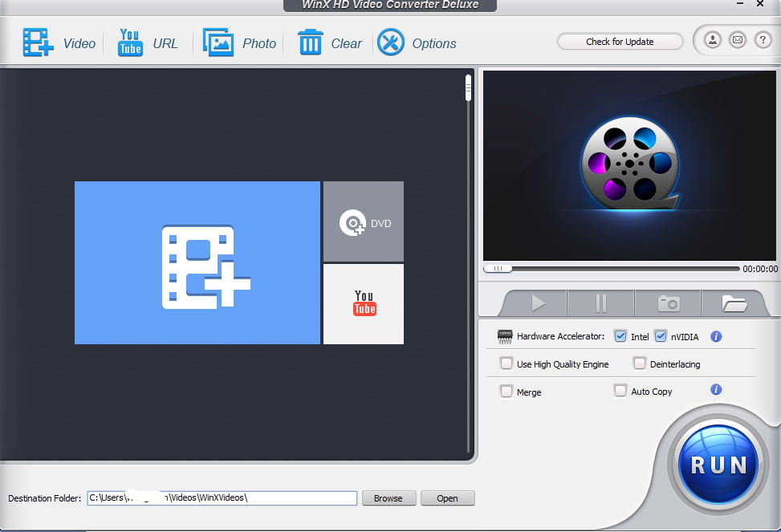Click the Video add-file toolbar icon
The image size is (781, 532).
tap(38, 43)
